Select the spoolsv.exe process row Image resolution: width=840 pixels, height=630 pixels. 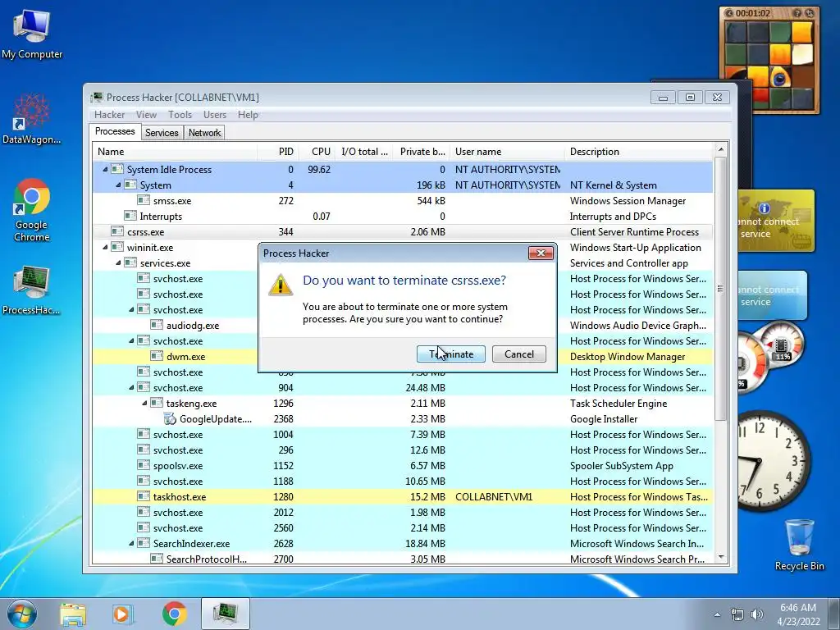tap(403, 466)
